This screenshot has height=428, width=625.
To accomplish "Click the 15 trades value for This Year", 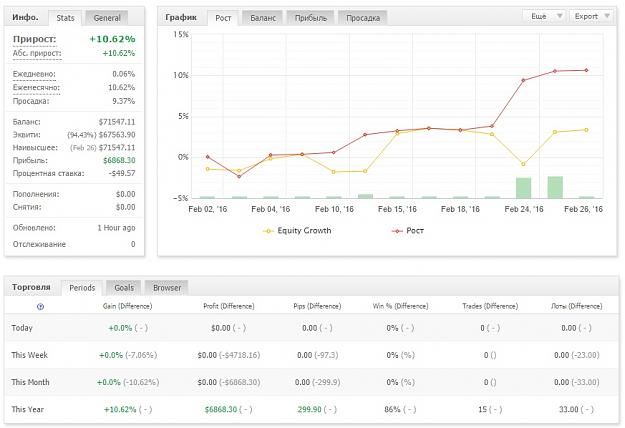I will 482,409.
